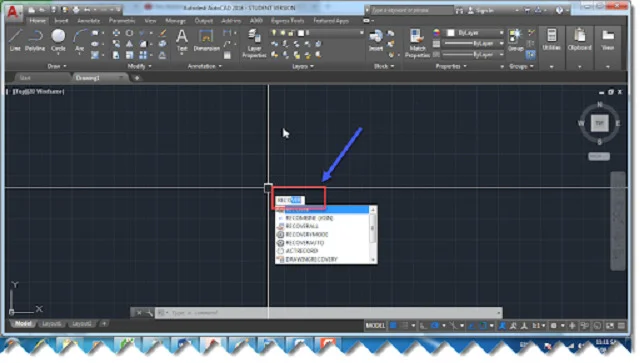Toggle the MODEL space button
This screenshot has height=363, width=640.
[x=375, y=325]
